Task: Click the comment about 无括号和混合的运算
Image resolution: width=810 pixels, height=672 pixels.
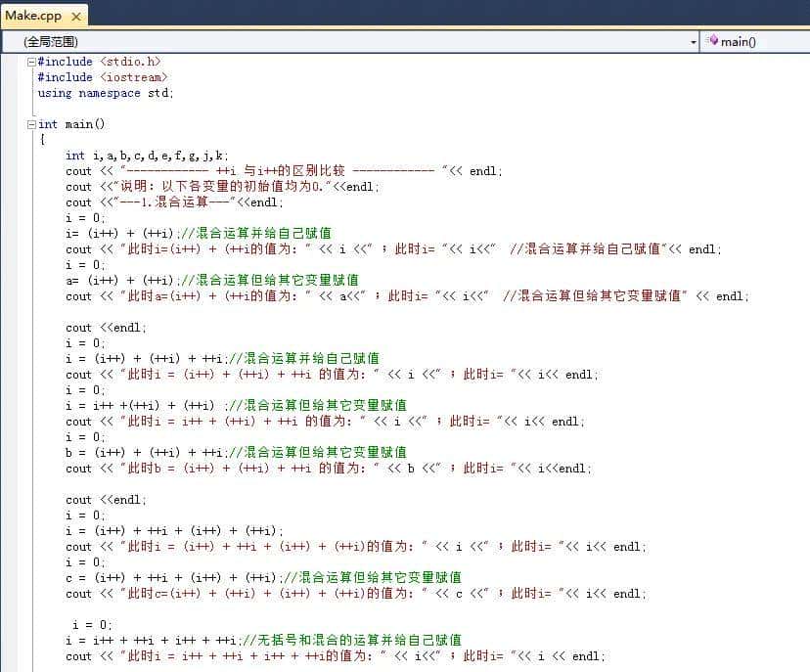Action: point(352,640)
